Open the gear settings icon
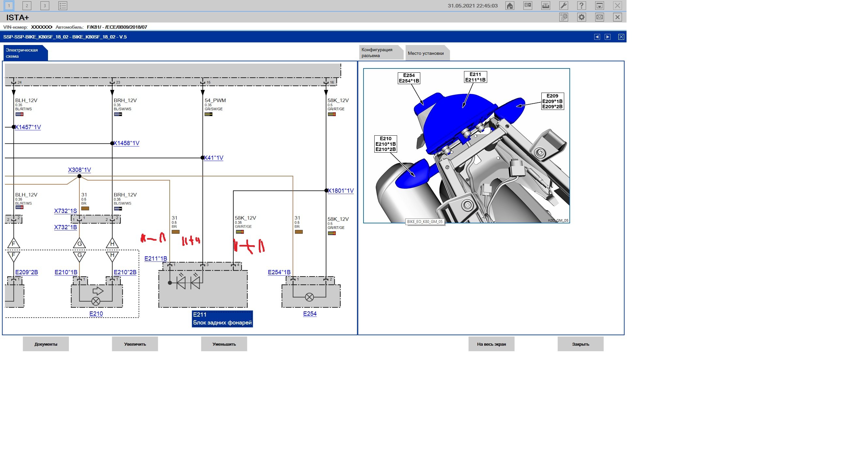This screenshot has height=465, width=868. click(581, 17)
